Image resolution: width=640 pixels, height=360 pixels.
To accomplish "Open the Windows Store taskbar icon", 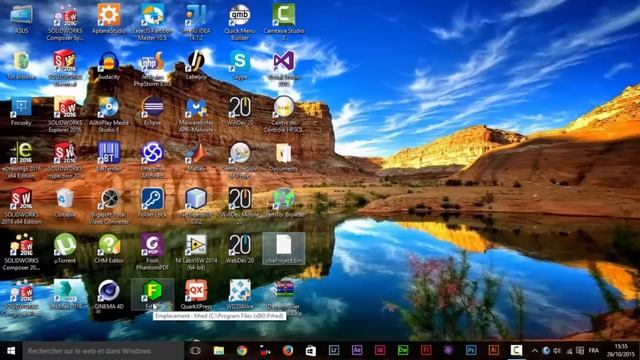I will 311,351.
